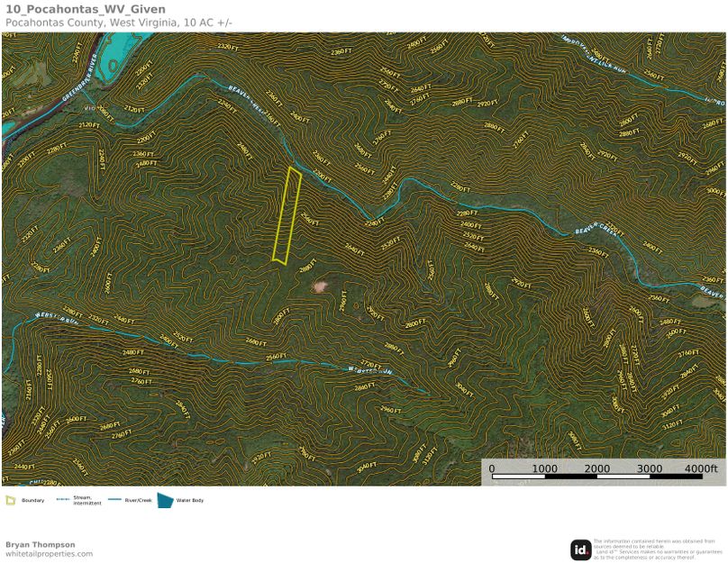Click the Land id logo
Image resolution: width=728 pixels, height=563 pixels.
click(580, 549)
